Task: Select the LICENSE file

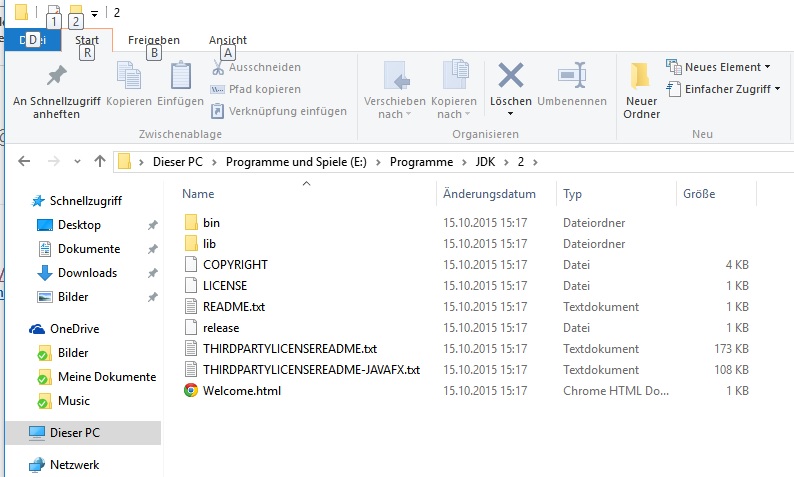Action: click(225, 286)
